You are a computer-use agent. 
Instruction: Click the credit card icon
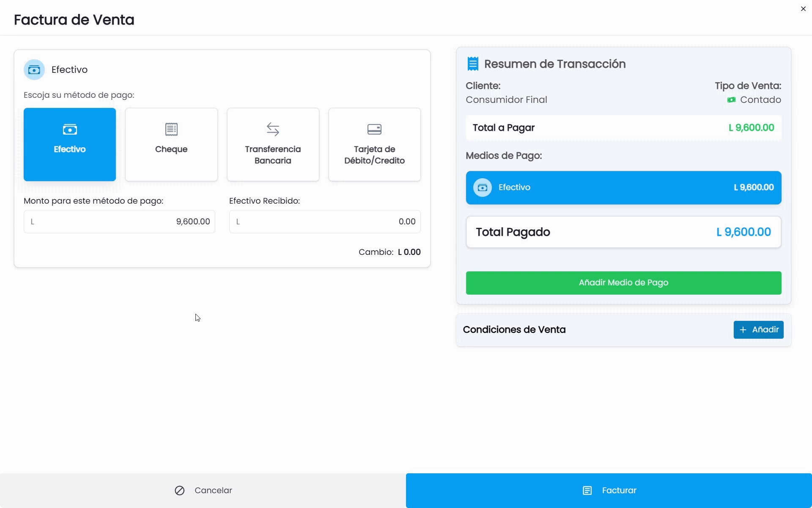pyautogui.click(x=374, y=129)
